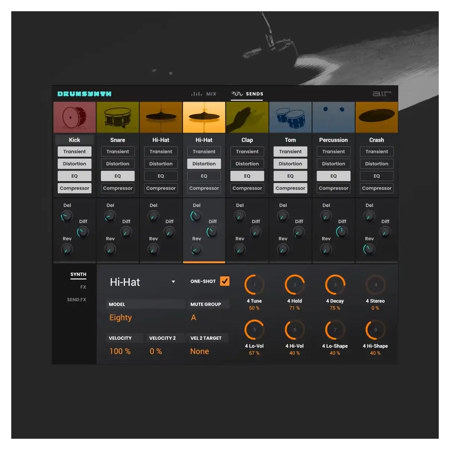Select the Clap pad
The height and width of the screenshot is (450, 450).
point(247,117)
